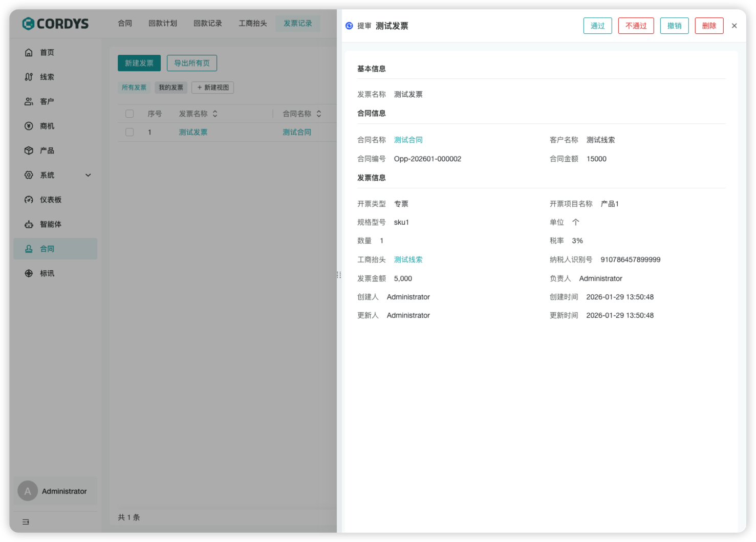The image size is (756, 542).
Task: Open the 测试合同 link in contract info
Action: pos(408,140)
